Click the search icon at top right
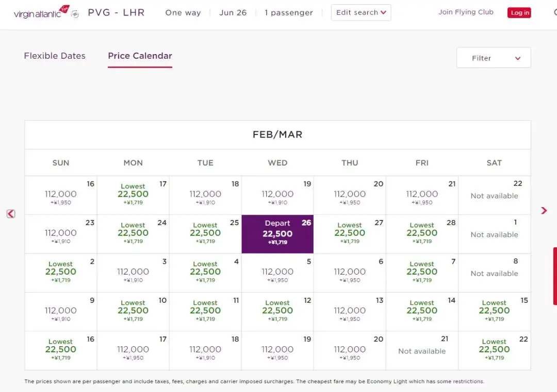 (555, 12)
